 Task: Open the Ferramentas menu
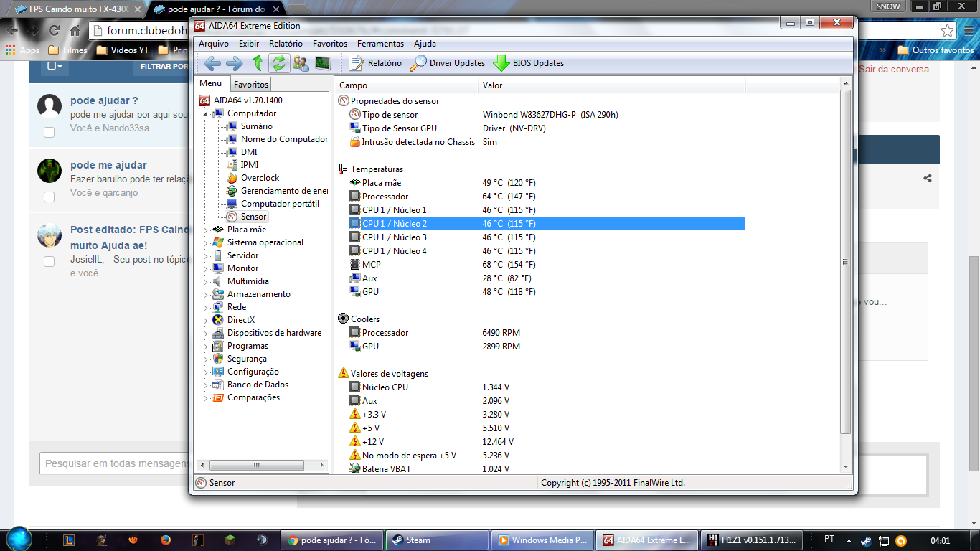[380, 44]
